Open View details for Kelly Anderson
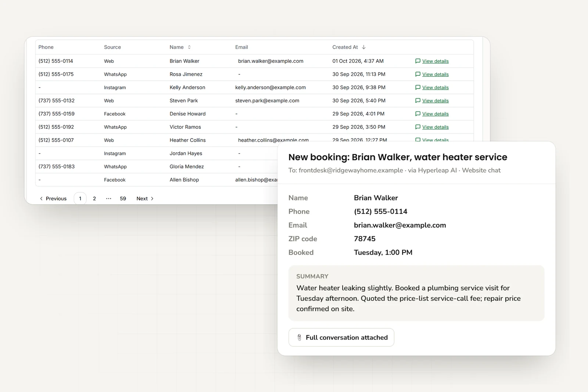 tap(432, 87)
